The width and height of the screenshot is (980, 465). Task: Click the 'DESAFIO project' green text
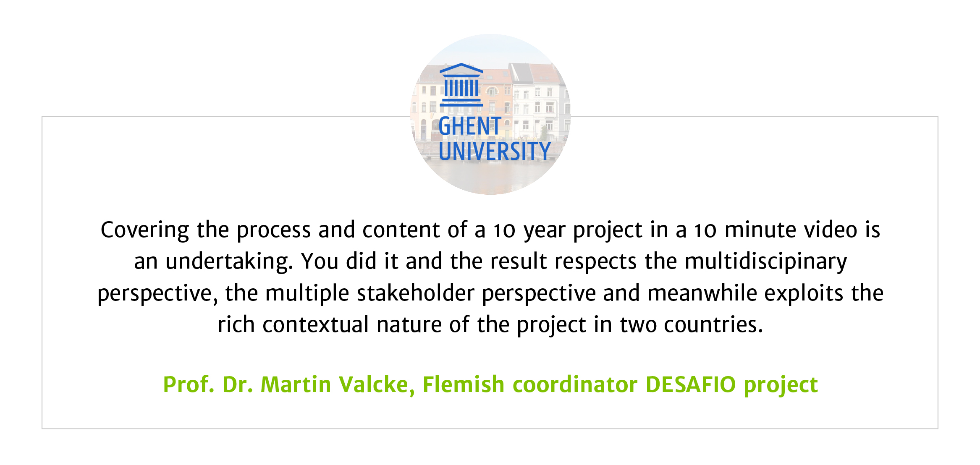tap(731, 384)
